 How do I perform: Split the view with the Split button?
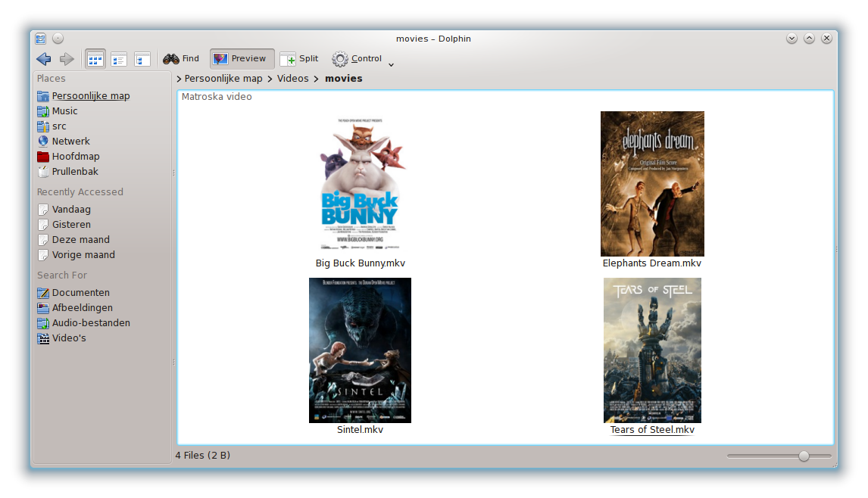[299, 58]
